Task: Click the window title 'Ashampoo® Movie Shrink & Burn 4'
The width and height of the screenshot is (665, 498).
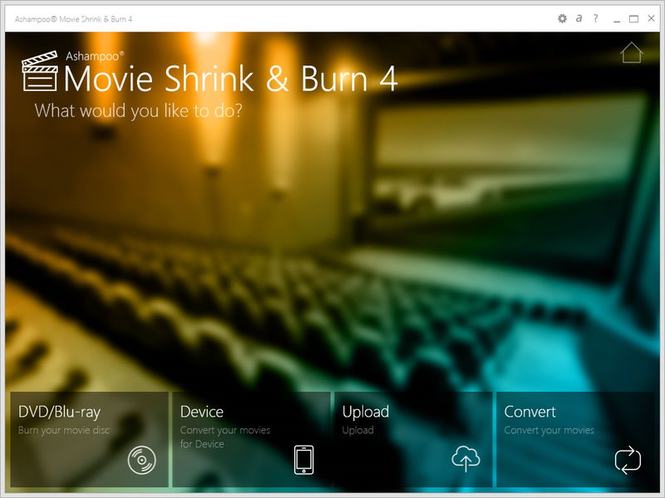Action: point(73,19)
